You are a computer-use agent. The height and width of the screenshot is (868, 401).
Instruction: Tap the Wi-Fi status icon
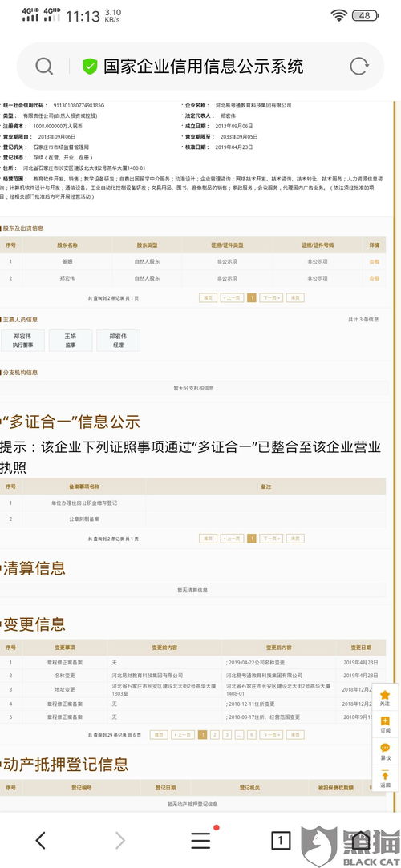(x=338, y=15)
